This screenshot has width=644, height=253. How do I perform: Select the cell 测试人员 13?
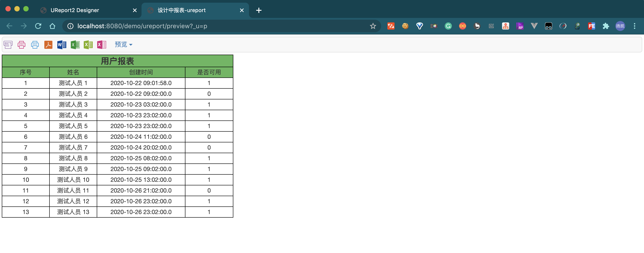[73, 212]
